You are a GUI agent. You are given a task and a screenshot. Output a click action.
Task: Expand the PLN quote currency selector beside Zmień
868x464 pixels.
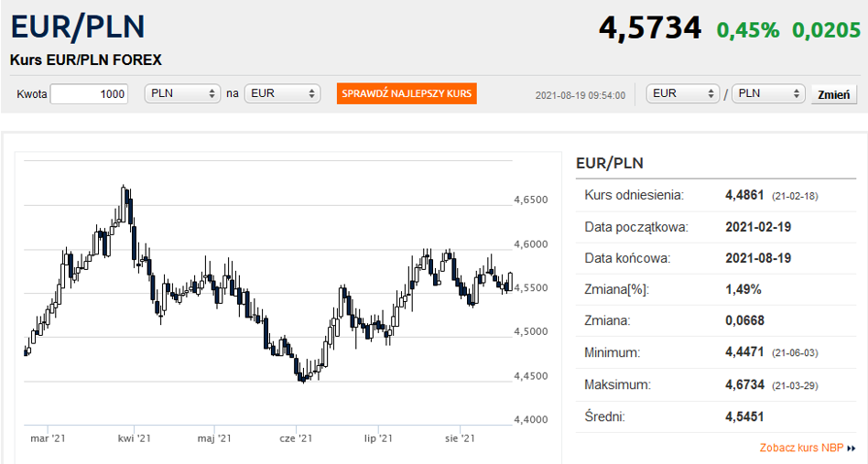coord(767,93)
